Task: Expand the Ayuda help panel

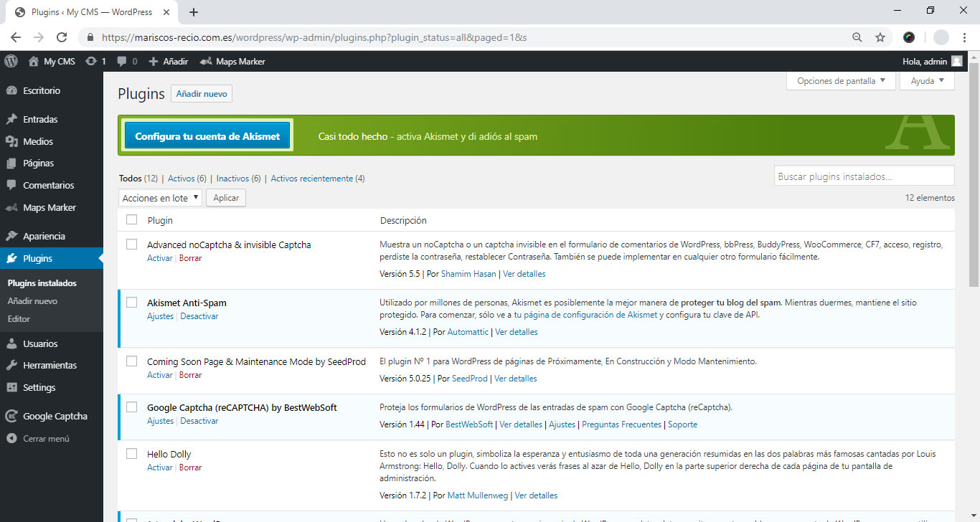Action: pos(927,81)
